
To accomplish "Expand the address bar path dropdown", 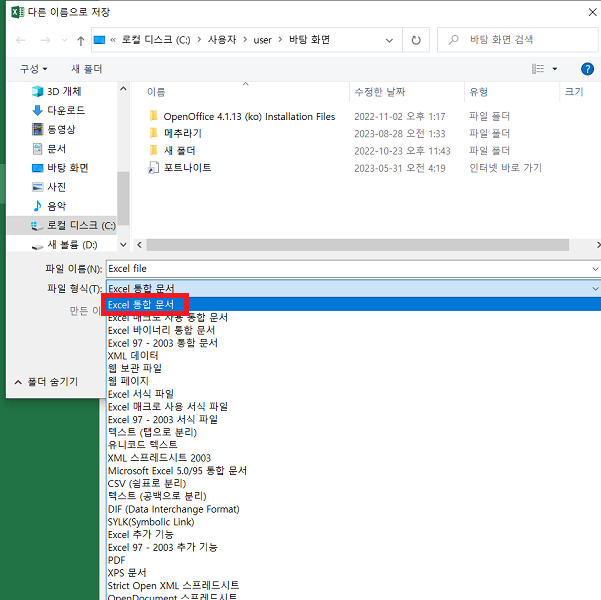I will [x=389, y=40].
